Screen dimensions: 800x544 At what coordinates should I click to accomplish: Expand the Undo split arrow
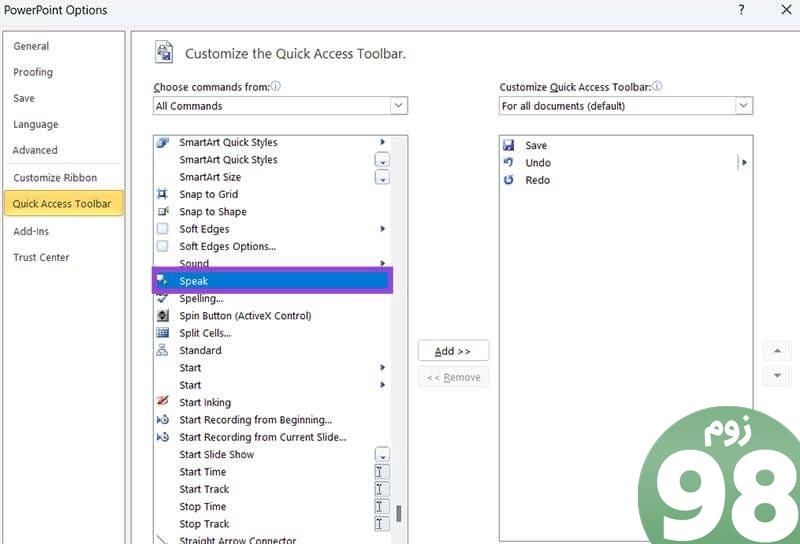click(x=744, y=162)
